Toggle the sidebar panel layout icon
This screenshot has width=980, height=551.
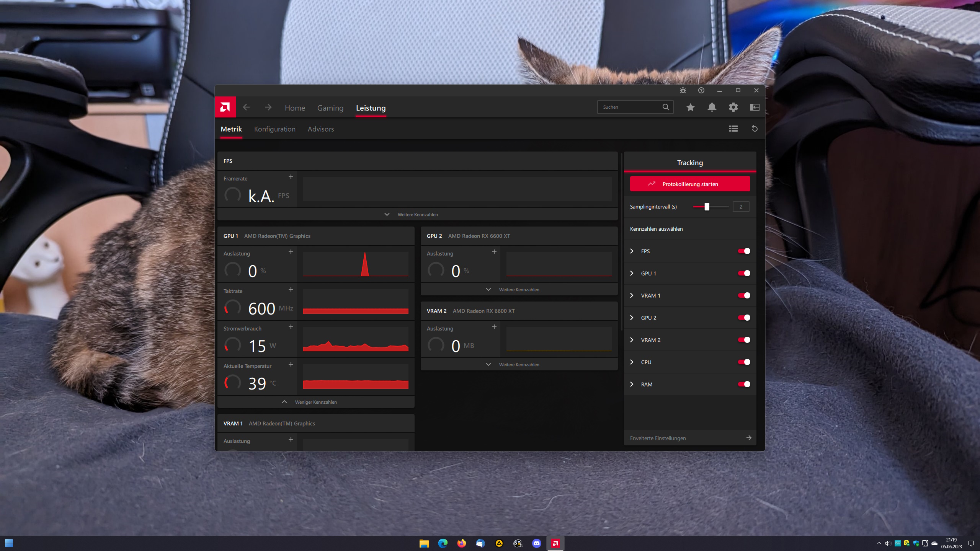click(755, 107)
